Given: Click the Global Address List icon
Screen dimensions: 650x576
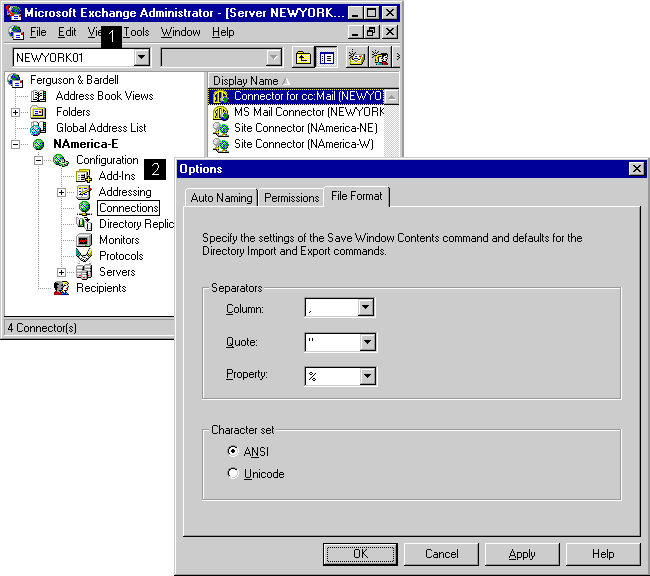Looking at the screenshot, I should point(39,128).
